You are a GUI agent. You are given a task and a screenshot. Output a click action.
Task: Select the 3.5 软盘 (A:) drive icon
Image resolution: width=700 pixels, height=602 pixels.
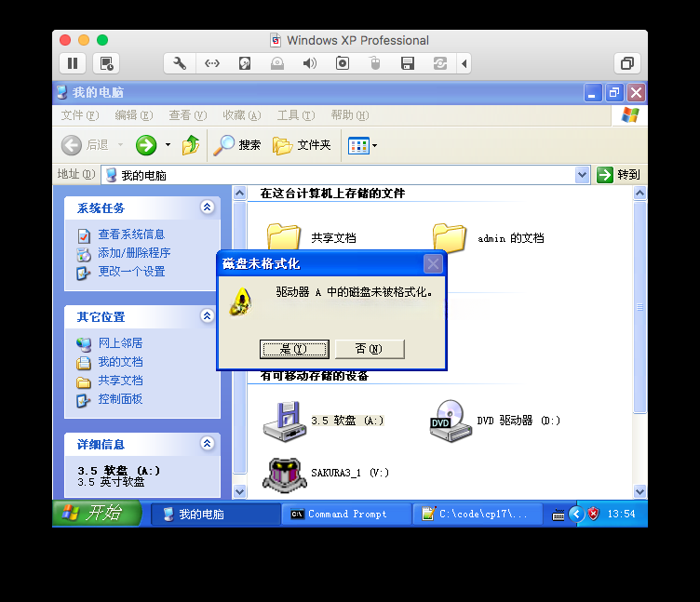[x=285, y=421]
